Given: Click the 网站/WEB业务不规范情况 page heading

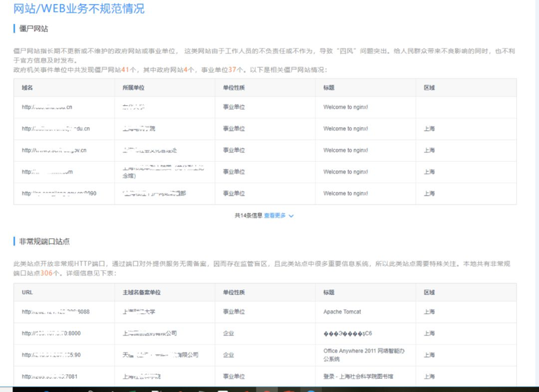Looking at the screenshot, I should click(79, 9).
